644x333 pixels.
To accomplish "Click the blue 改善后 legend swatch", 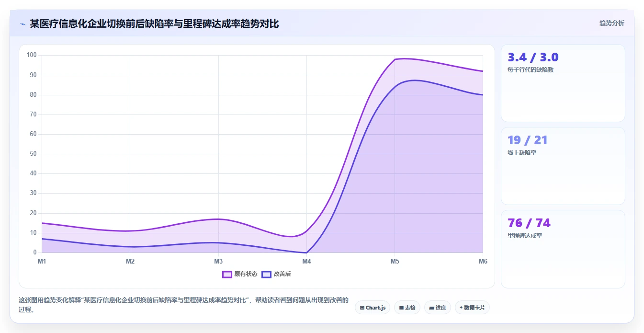I will 266,274.
